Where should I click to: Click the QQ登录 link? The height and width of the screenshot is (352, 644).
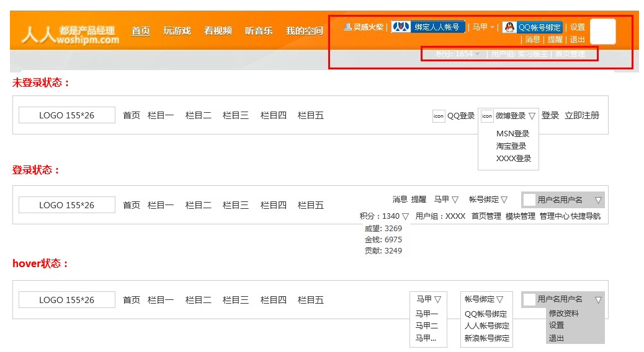461,116
